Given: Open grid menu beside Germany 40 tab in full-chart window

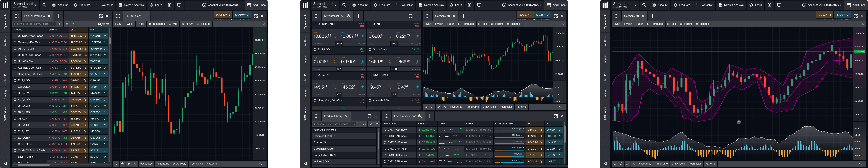Looking at the screenshot, I should (x=616, y=16).
